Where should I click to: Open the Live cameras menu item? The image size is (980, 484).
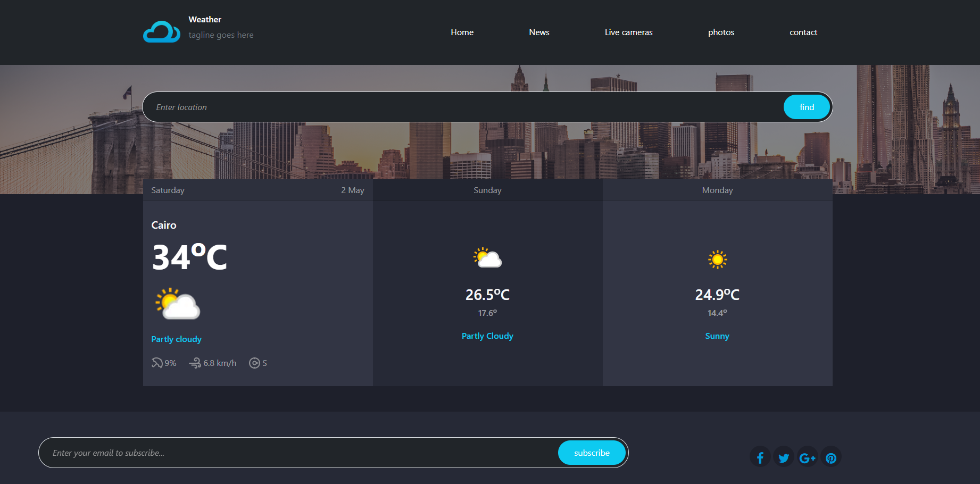(x=628, y=32)
